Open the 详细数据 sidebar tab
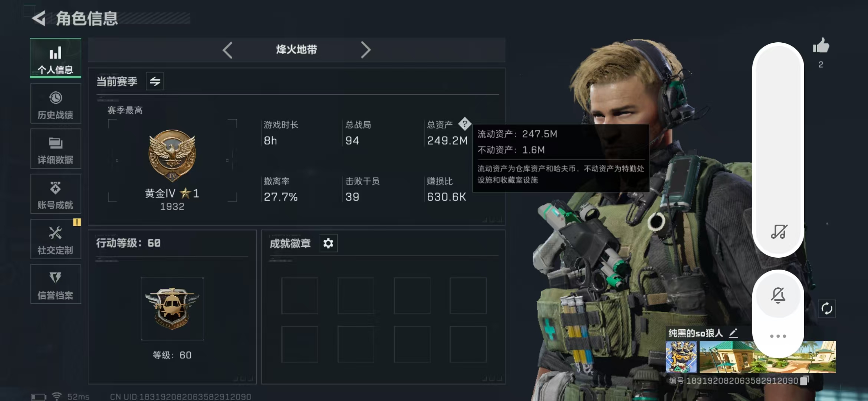Image resolution: width=868 pixels, height=401 pixels. (x=56, y=149)
